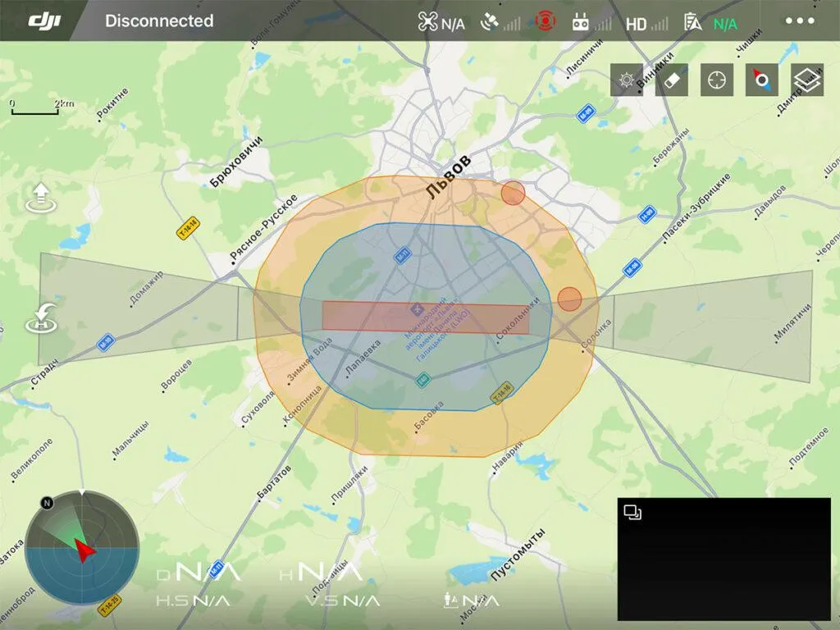Tap the height above ground person icon
The image size is (840, 630).
[451, 600]
